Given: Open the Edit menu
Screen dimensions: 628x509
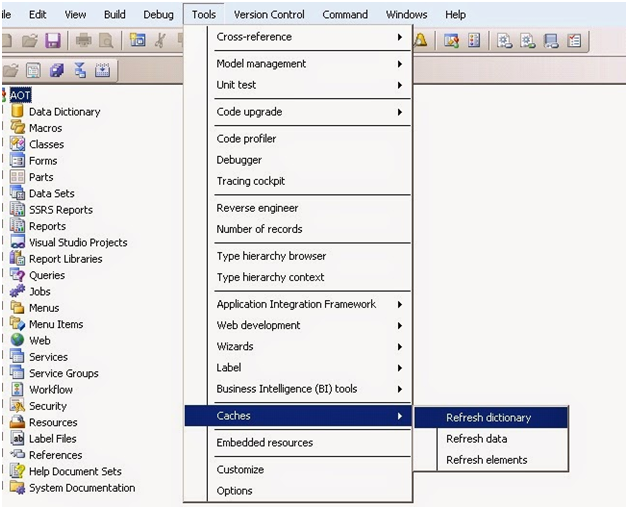Looking at the screenshot, I should coord(37,14).
